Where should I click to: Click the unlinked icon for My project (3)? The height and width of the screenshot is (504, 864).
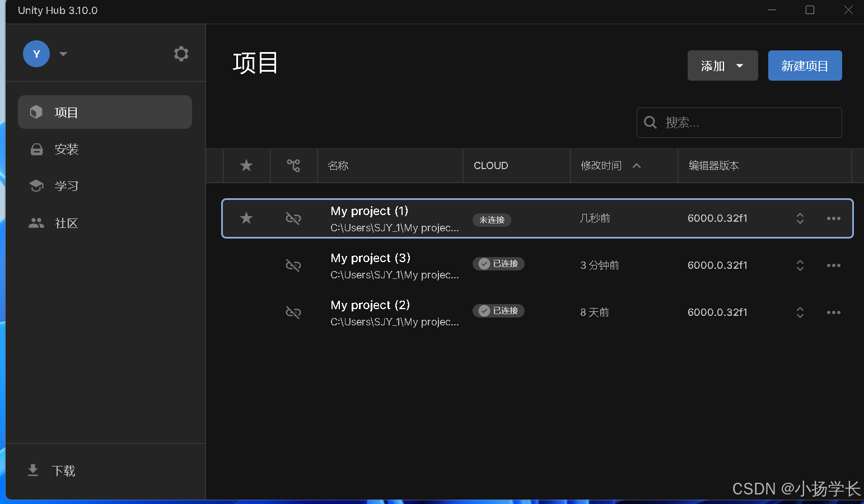click(x=293, y=265)
